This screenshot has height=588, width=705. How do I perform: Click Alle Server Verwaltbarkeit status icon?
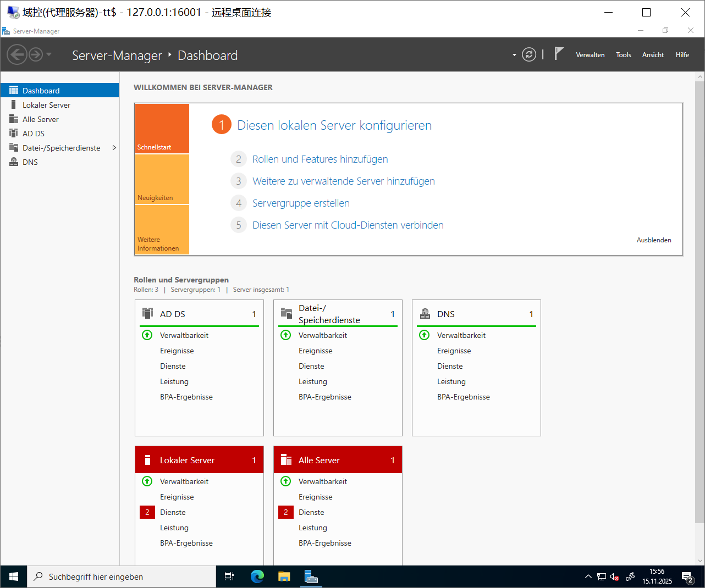click(x=286, y=481)
